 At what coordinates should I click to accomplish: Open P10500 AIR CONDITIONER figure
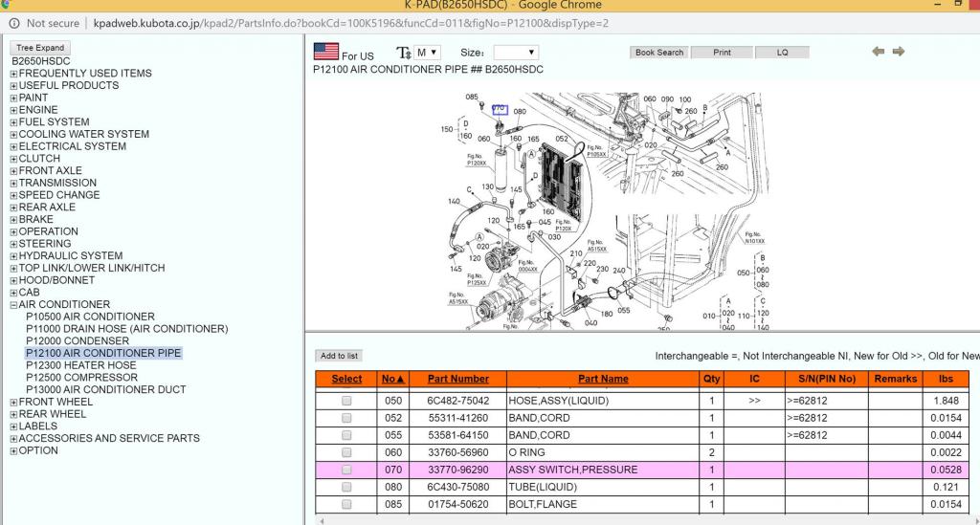[90, 317]
